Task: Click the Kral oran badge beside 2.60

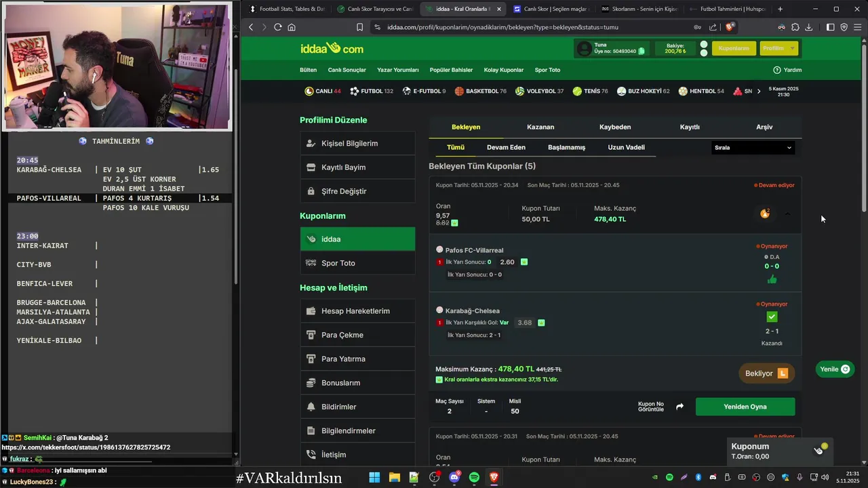Action: 524,262
